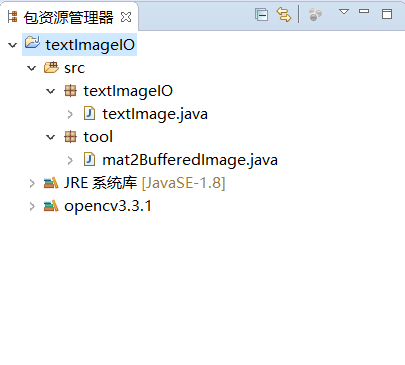
Task: Collapse the src folder arrow
Action: point(32,68)
